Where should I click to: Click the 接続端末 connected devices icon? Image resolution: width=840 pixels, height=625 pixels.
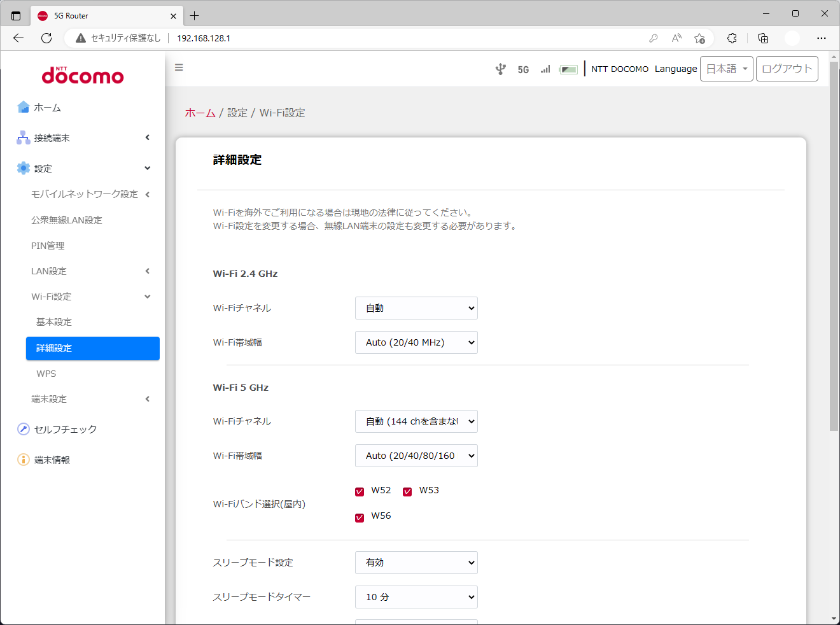23,137
